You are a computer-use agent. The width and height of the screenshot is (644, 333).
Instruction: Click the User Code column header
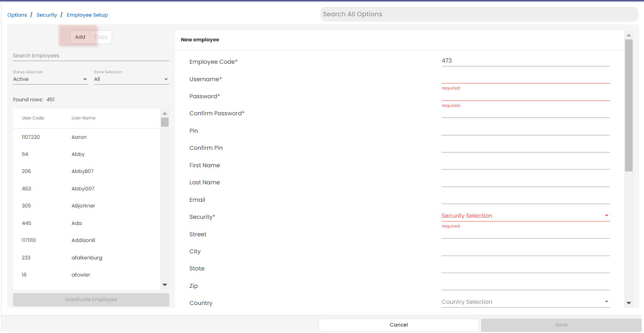[x=33, y=118]
